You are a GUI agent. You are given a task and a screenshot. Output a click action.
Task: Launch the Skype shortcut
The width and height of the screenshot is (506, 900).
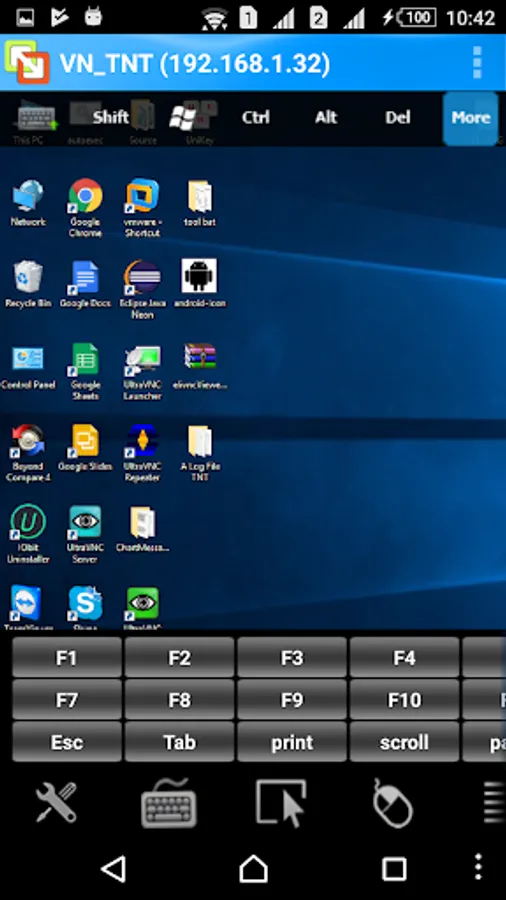85,607
